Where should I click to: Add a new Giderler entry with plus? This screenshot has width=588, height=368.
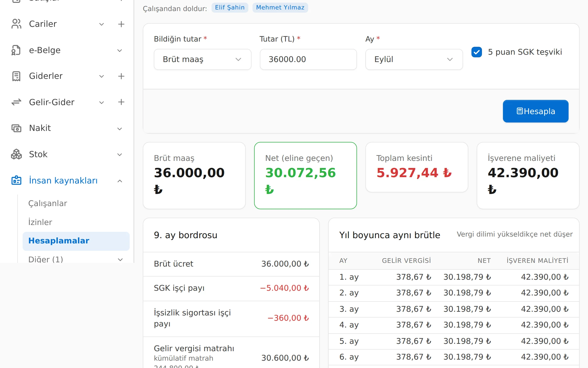click(x=121, y=76)
